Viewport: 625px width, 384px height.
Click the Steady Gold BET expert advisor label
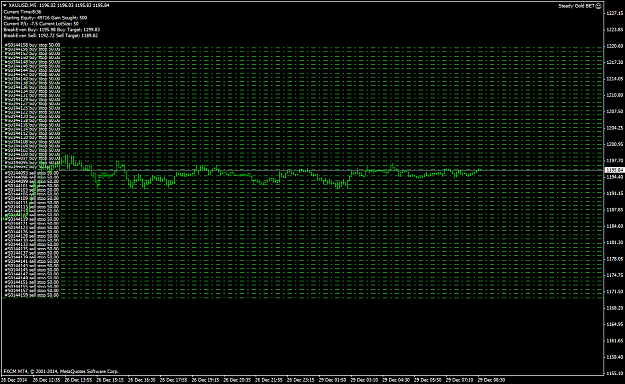point(576,6)
